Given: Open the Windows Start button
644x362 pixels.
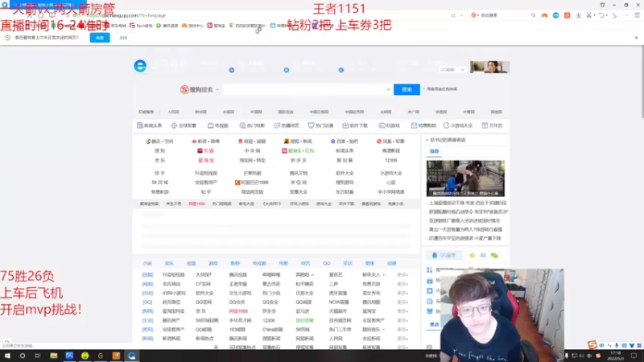Looking at the screenshot, I should (x=7, y=356).
